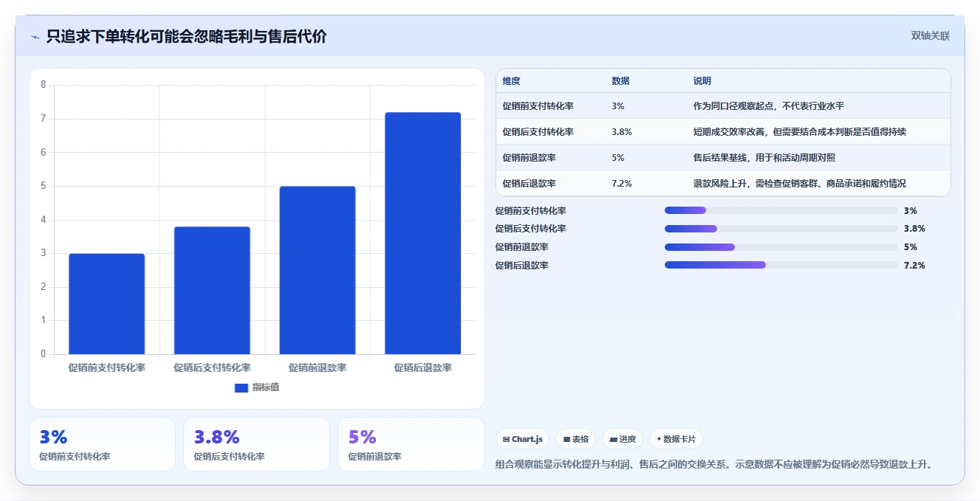Click the 7.2% value in table
This screenshot has height=501, width=980.
tap(622, 184)
